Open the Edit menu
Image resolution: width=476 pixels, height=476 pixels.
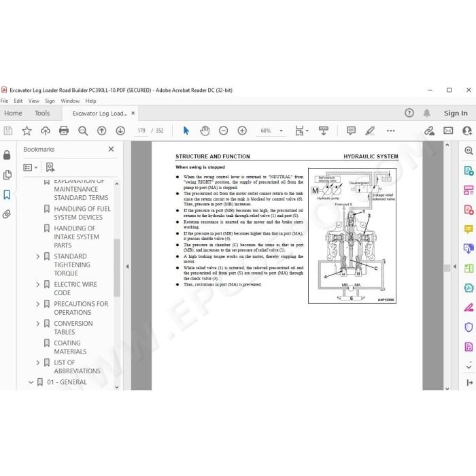point(18,101)
